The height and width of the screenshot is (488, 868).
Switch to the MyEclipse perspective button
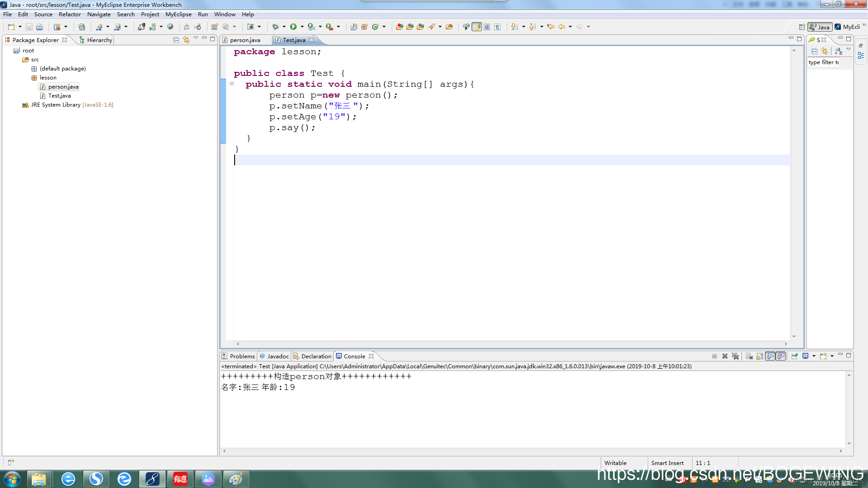click(848, 27)
